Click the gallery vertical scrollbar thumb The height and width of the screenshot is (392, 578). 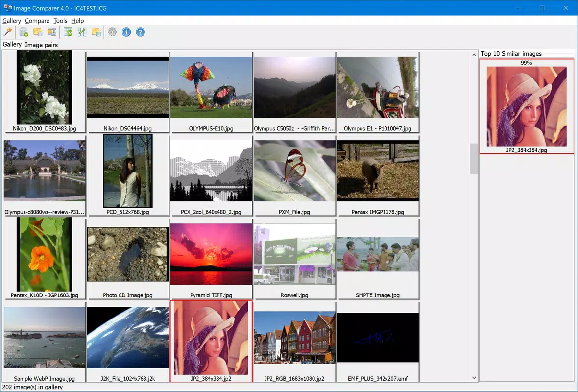[x=474, y=159]
